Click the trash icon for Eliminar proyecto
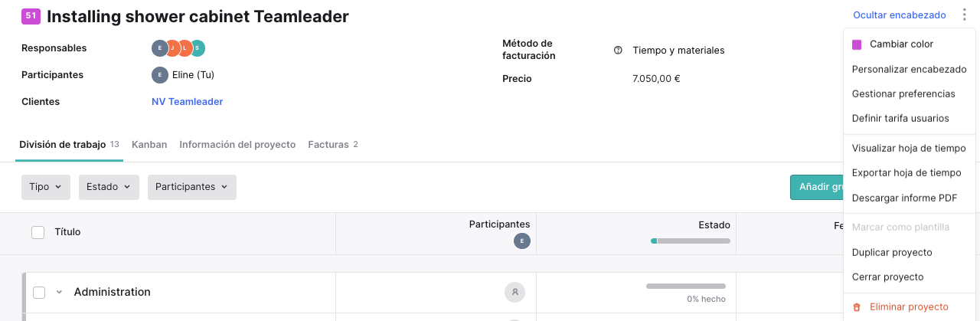The image size is (980, 321). pyautogui.click(x=857, y=307)
